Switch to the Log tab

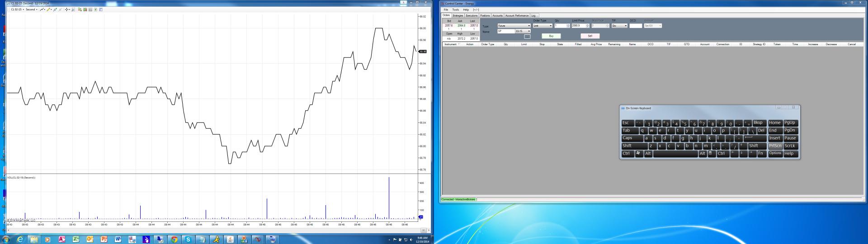click(533, 15)
